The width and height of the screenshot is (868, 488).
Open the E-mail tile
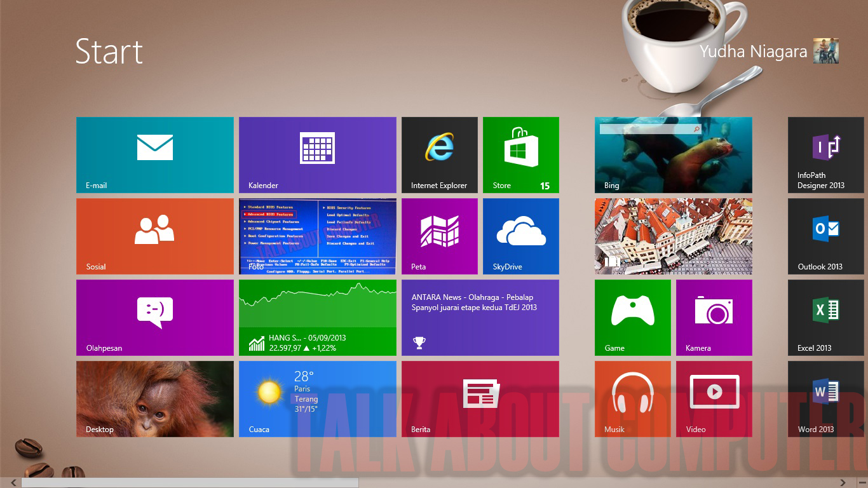(154, 154)
